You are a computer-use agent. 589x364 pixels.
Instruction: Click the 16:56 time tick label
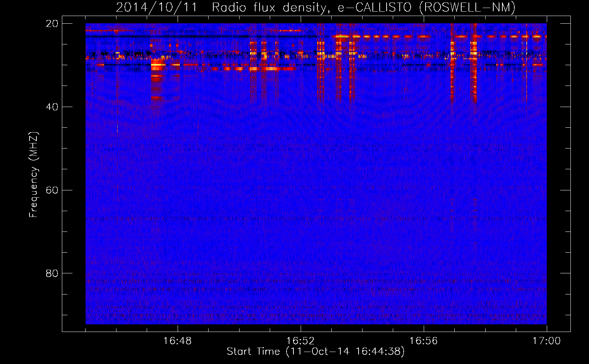coord(423,341)
